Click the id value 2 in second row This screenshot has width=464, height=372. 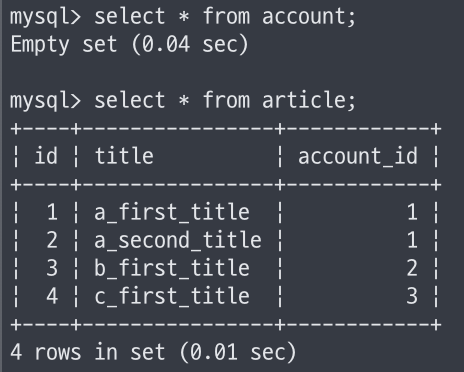[x=52, y=240]
